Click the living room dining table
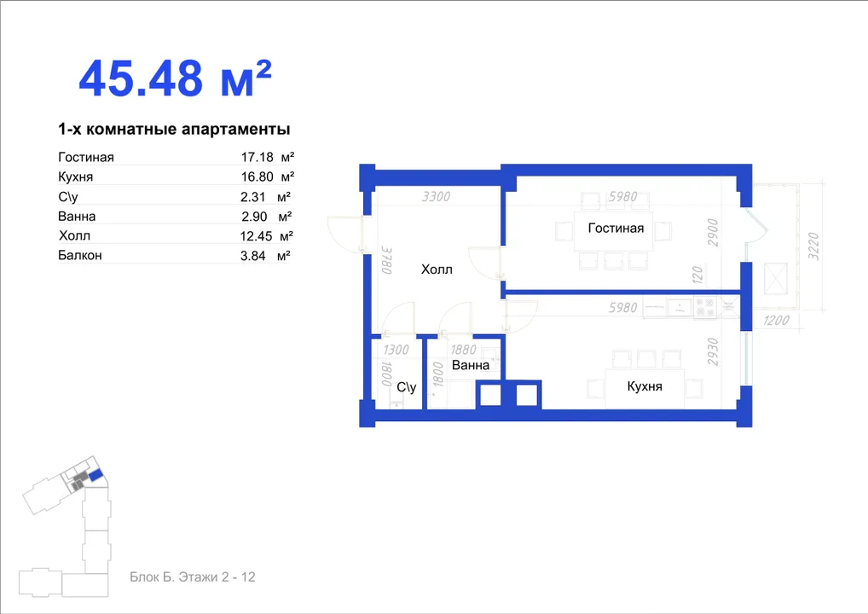Viewport: 868px width, 614px height. pyautogui.click(x=613, y=231)
